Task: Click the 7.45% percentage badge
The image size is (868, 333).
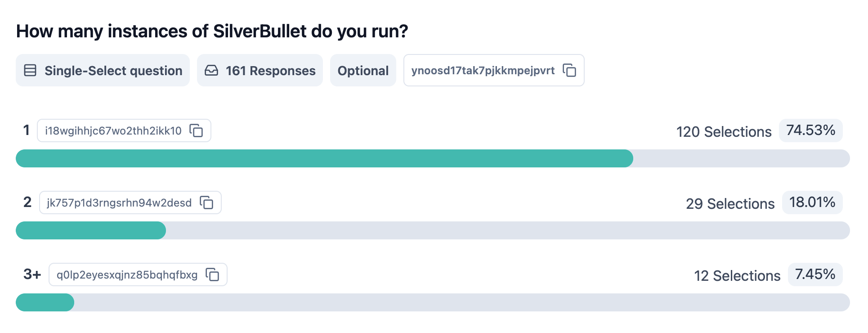Action: (815, 274)
